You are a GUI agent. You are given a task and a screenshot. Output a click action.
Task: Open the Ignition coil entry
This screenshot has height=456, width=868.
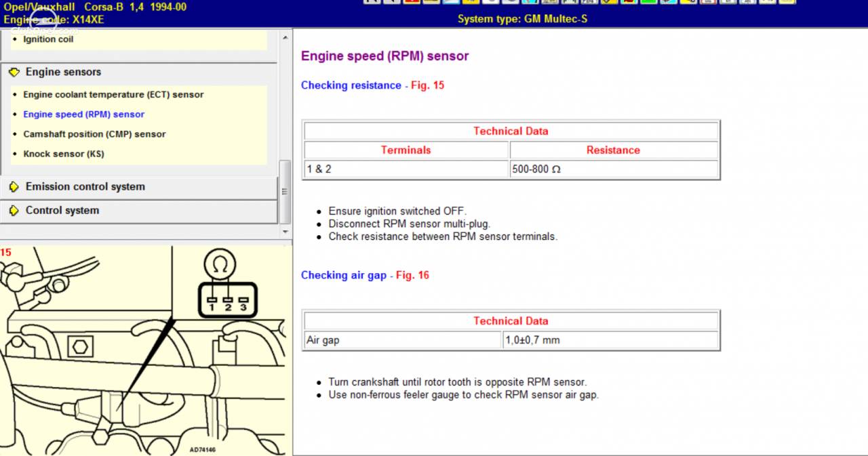point(48,39)
